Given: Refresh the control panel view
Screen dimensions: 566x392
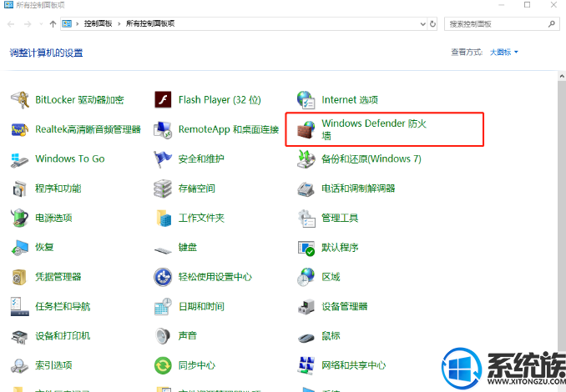Looking at the screenshot, I should click(432, 24).
